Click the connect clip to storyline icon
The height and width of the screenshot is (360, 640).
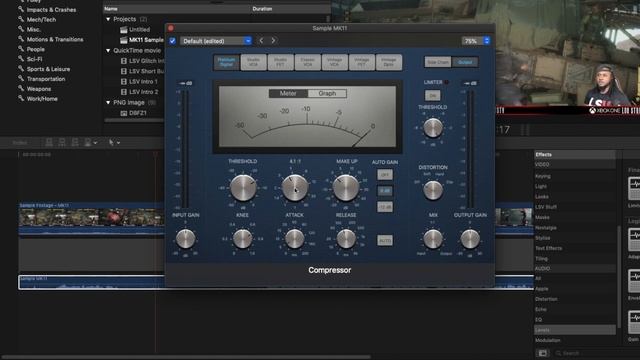pos(49,142)
